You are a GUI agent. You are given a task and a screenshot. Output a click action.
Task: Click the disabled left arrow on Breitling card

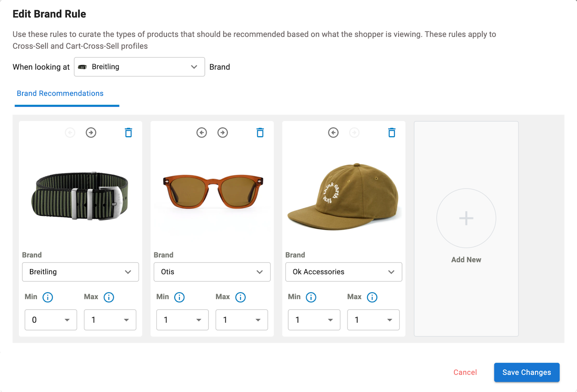click(x=70, y=133)
